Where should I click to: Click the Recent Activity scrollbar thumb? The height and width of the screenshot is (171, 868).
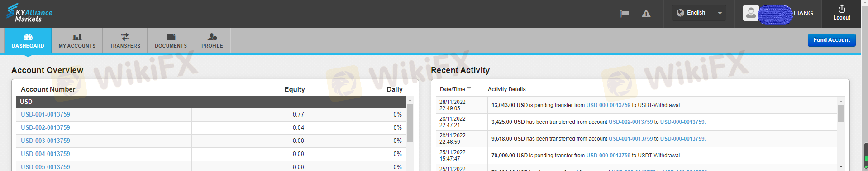click(x=841, y=113)
